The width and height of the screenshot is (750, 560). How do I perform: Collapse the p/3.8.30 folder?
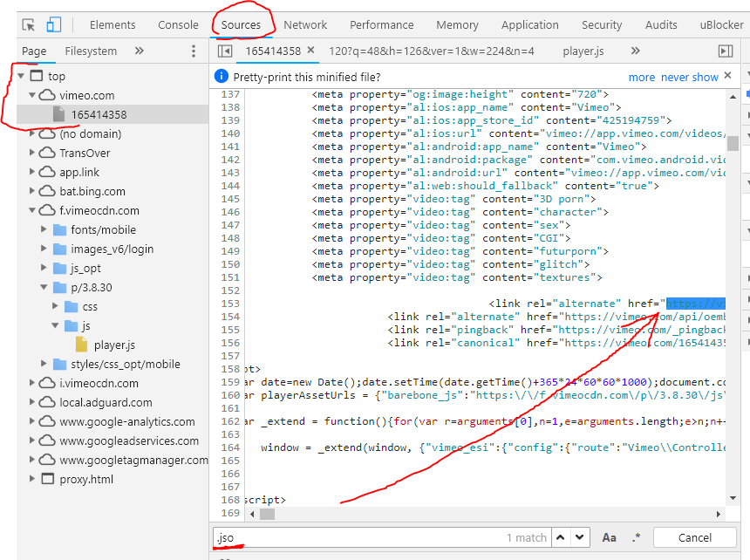tap(44, 287)
